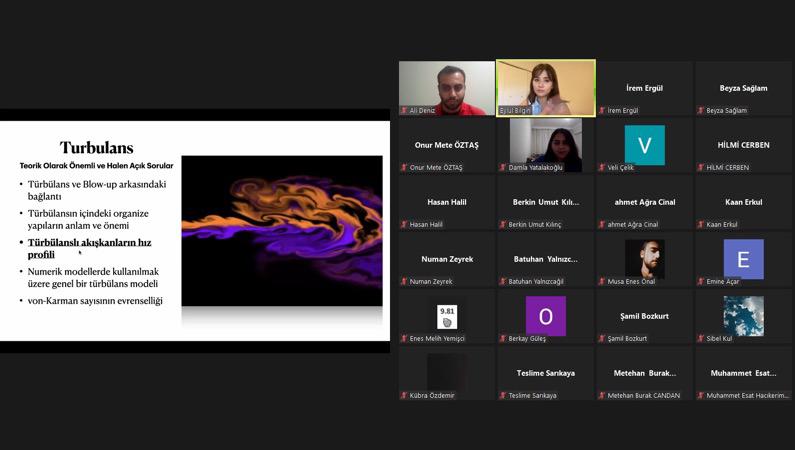Click Veli Çelik's teal V avatar

click(x=644, y=145)
